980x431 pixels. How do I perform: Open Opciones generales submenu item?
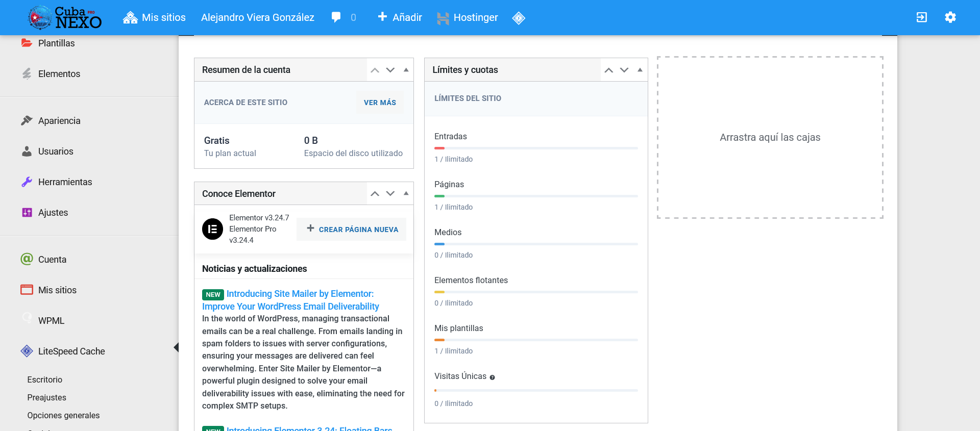64,415
